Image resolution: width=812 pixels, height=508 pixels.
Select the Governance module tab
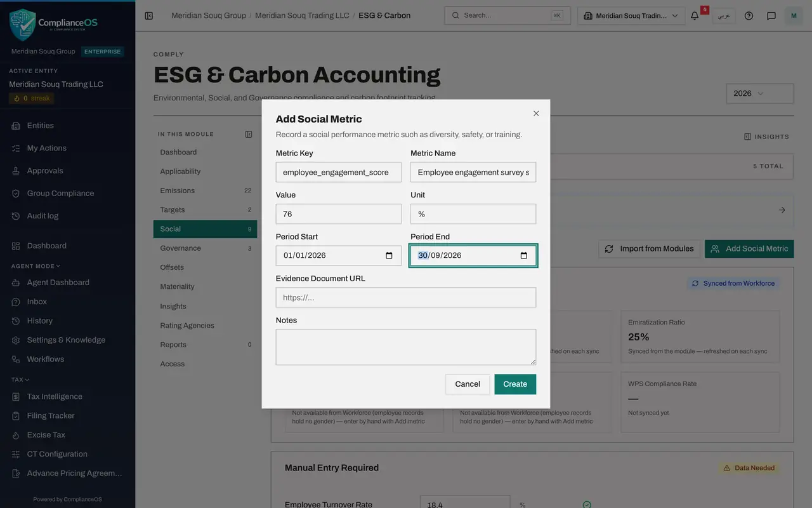click(205, 248)
